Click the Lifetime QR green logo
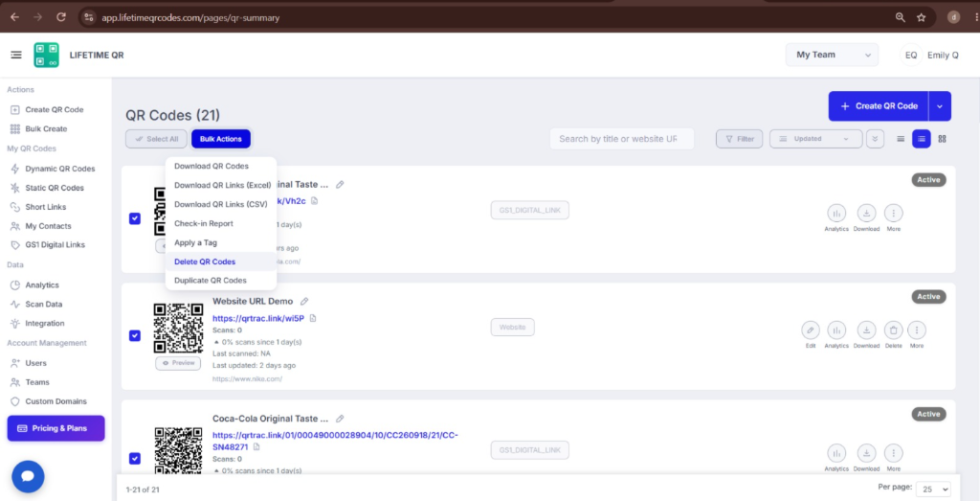Image resolution: width=980 pixels, height=501 pixels. (46, 55)
